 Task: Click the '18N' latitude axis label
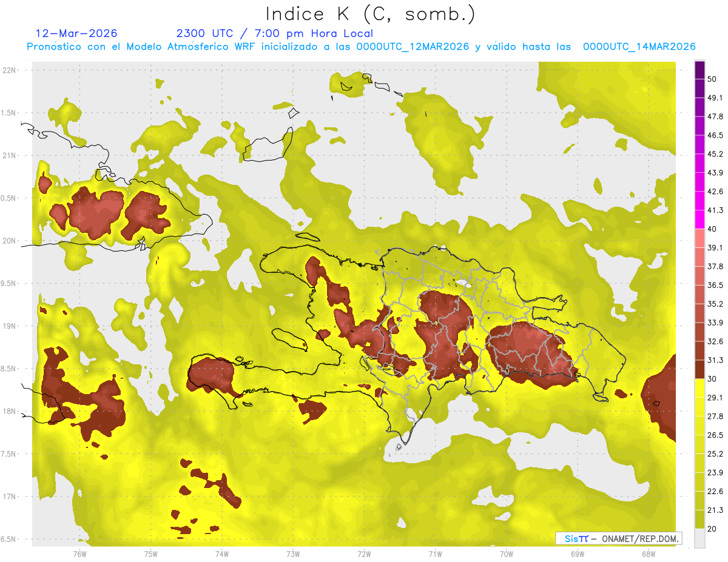click(8, 412)
